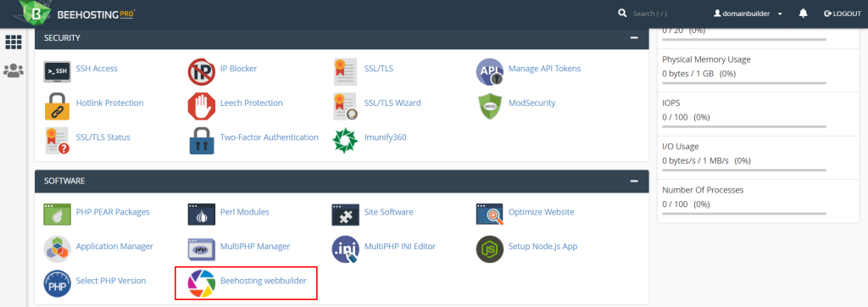Click the SECURITY section header title

63,37
